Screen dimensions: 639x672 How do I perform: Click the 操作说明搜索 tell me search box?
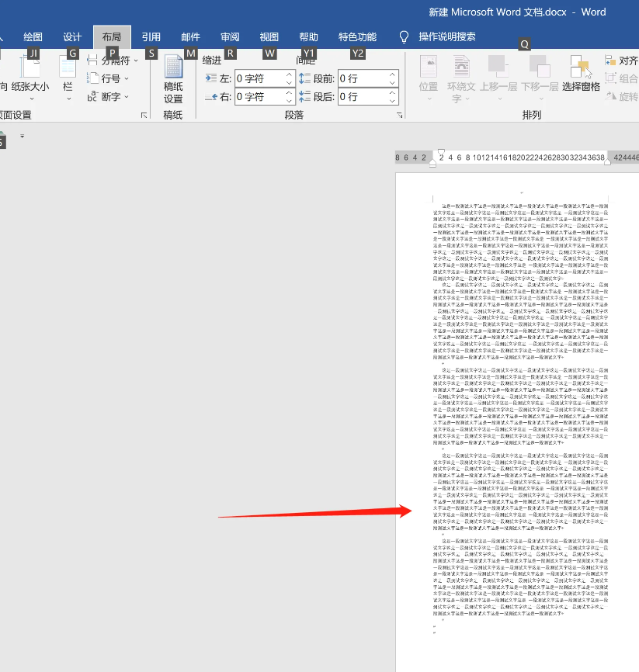[447, 36]
